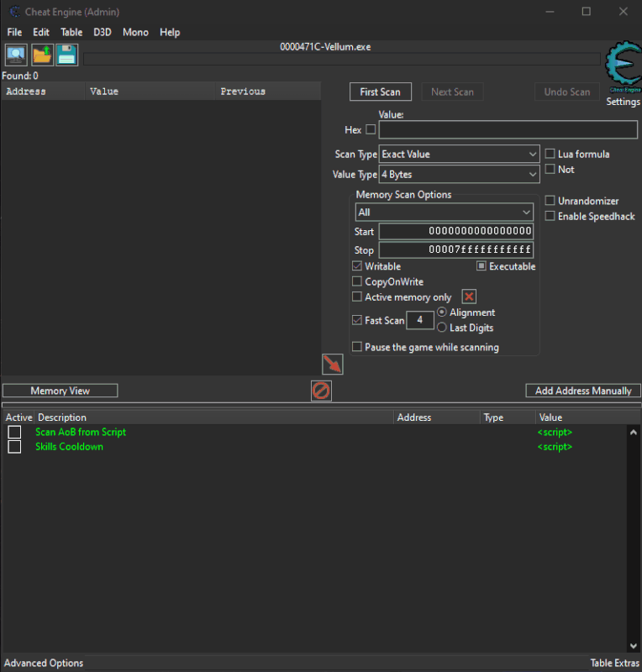Click the Settings label
The width and height of the screenshot is (642, 672).
pos(624,102)
